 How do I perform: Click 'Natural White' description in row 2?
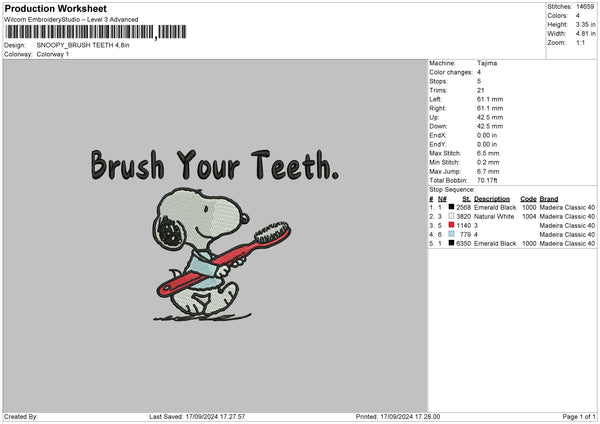494,217
